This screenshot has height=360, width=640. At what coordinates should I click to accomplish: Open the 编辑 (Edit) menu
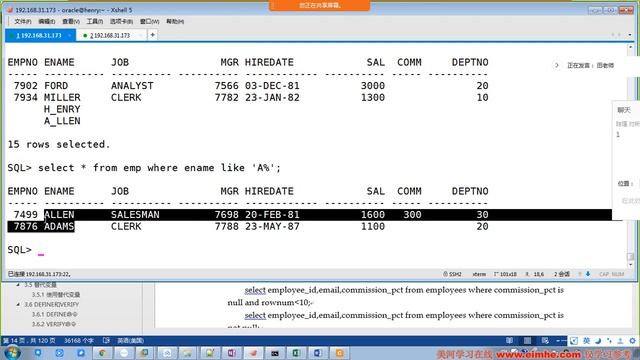pos(47,21)
